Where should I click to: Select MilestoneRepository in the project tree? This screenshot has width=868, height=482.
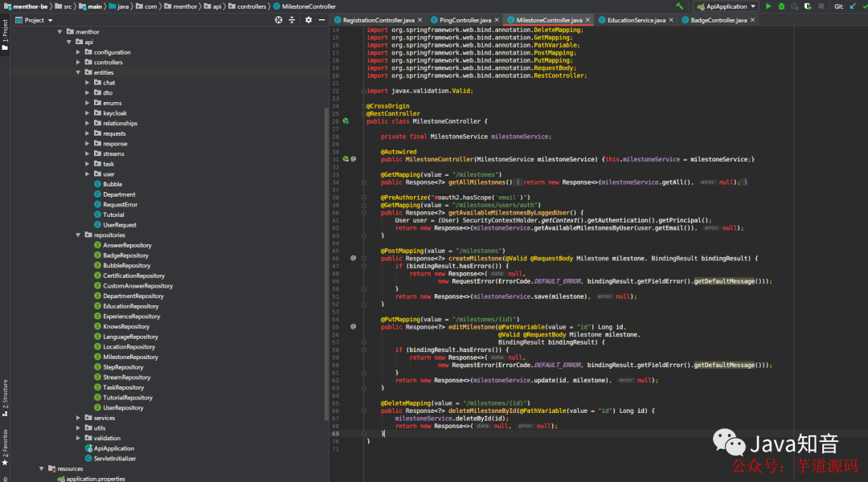click(x=130, y=357)
